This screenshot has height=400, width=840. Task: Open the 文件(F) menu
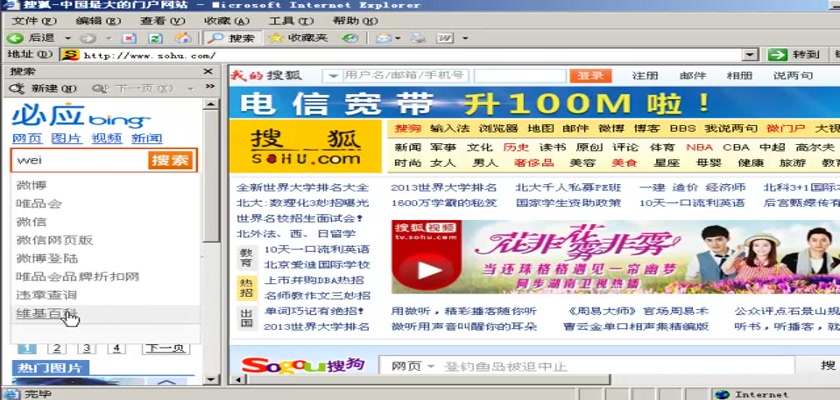[x=33, y=21]
